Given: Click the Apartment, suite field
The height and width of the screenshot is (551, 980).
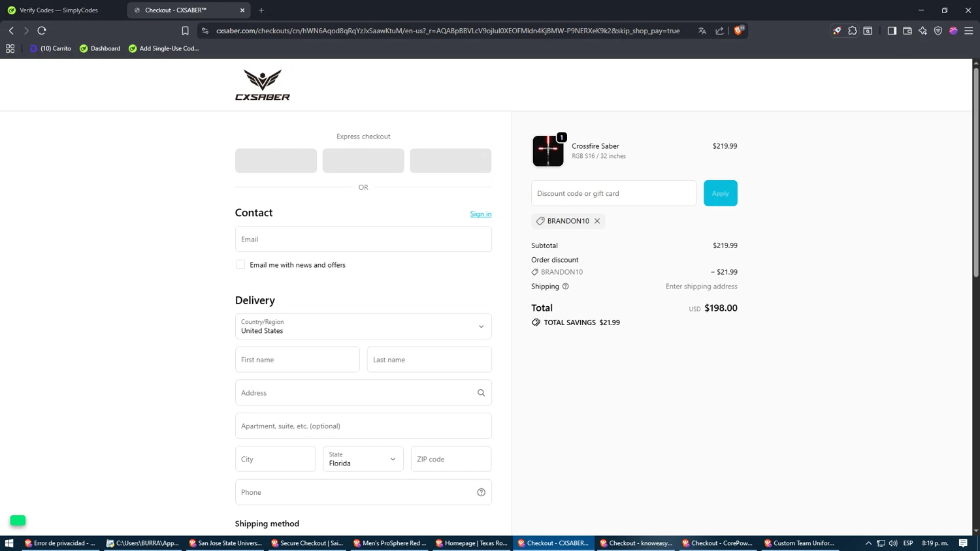Looking at the screenshot, I should coord(363,426).
